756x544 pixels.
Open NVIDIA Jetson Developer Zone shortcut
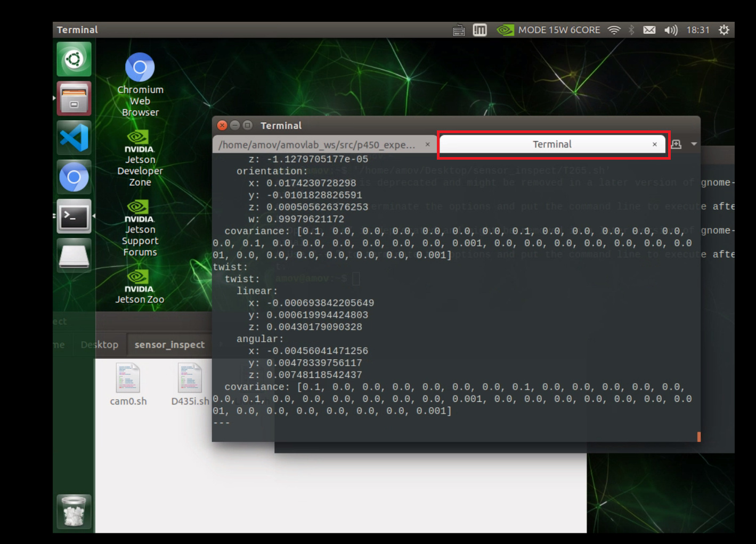[140, 158]
